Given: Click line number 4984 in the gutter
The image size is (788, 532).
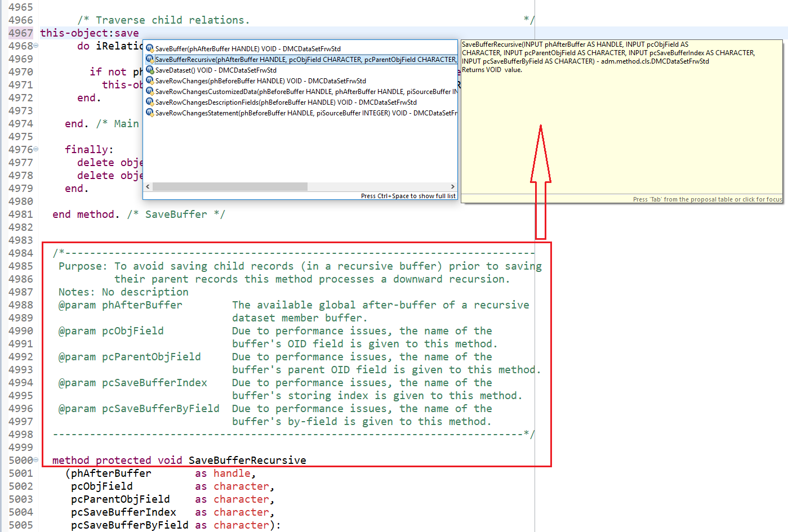Looking at the screenshot, I should click(x=20, y=253).
